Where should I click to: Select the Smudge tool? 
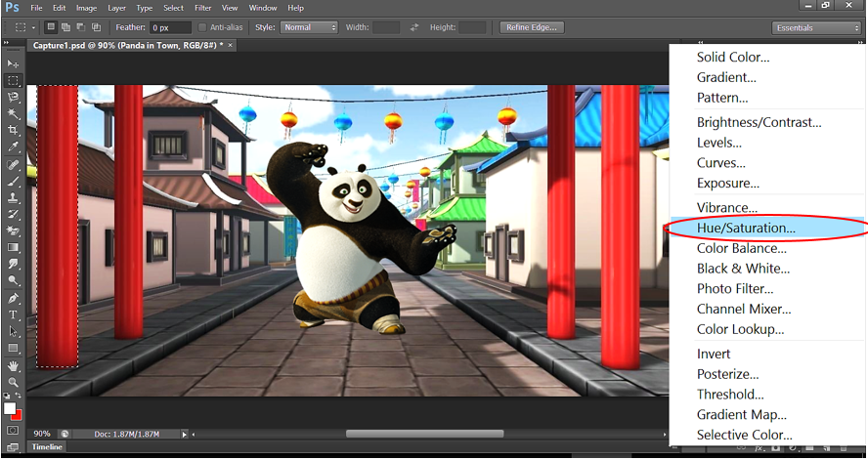[x=14, y=265]
